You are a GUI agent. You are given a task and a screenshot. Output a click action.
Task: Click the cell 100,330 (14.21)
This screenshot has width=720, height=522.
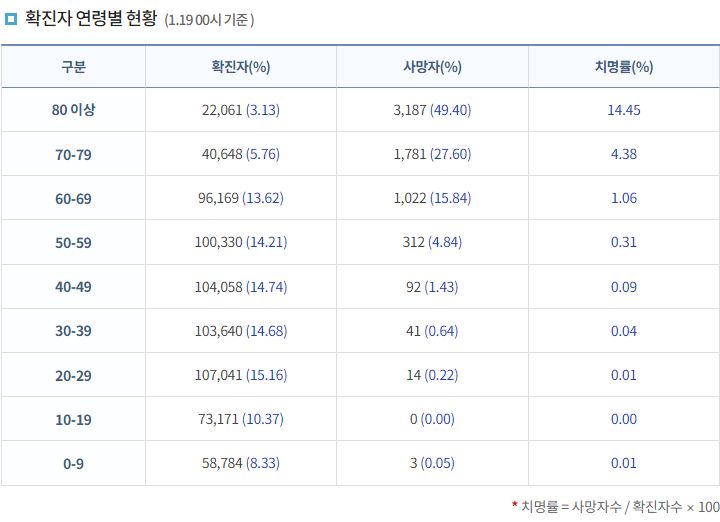tap(241, 242)
